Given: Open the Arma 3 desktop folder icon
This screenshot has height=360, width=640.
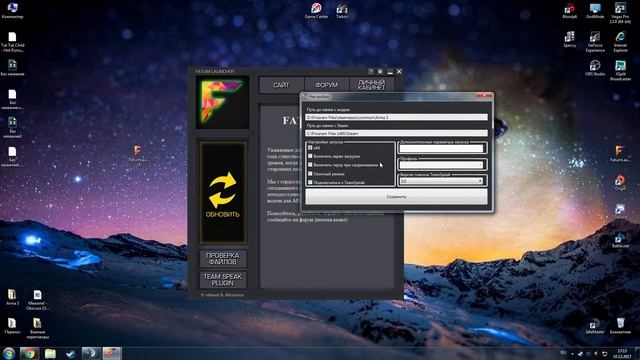Looking at the screenshot, I should point(12,297).
